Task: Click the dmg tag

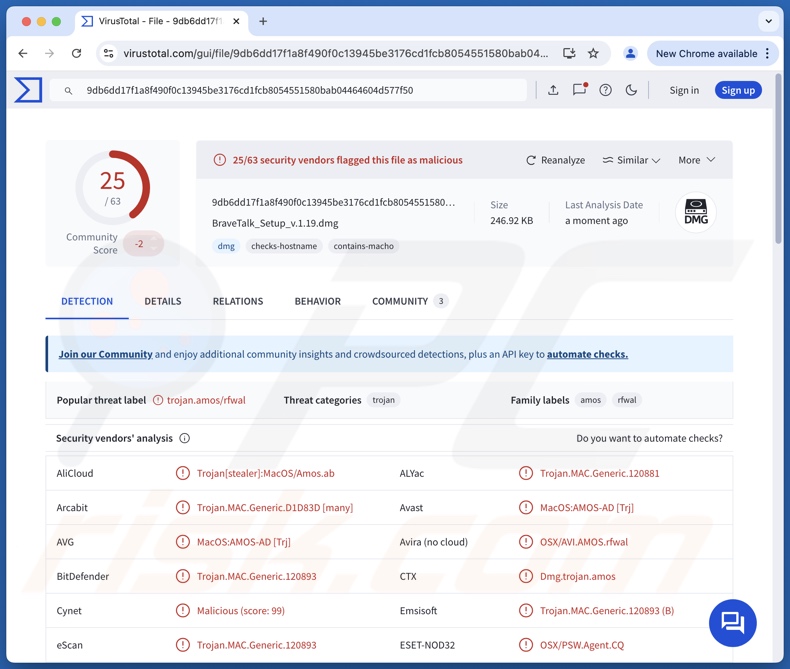Action: point(226,246)
